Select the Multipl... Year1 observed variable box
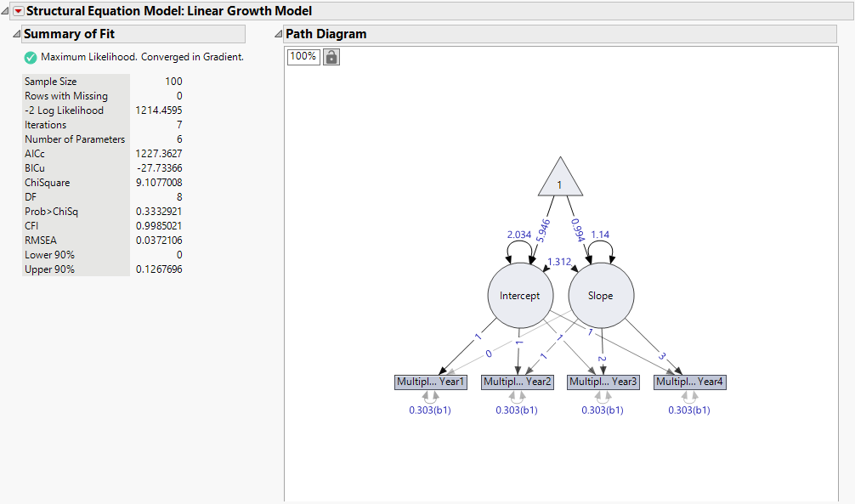 (x=430, y=382)
